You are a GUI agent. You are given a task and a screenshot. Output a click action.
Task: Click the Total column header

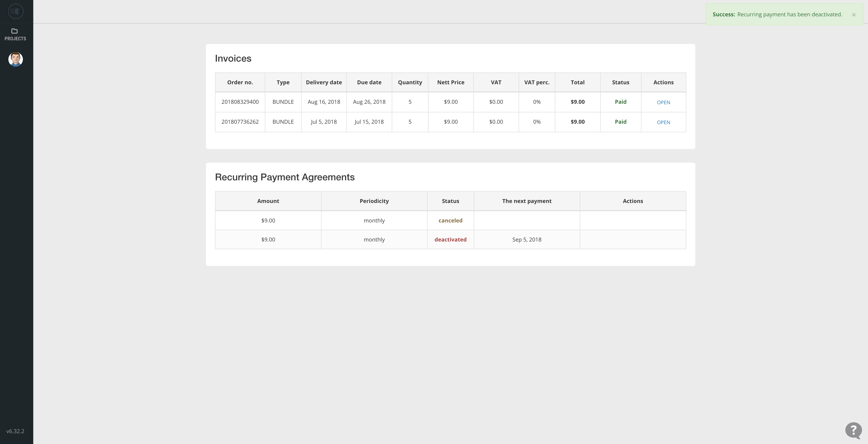coord(578,82)
